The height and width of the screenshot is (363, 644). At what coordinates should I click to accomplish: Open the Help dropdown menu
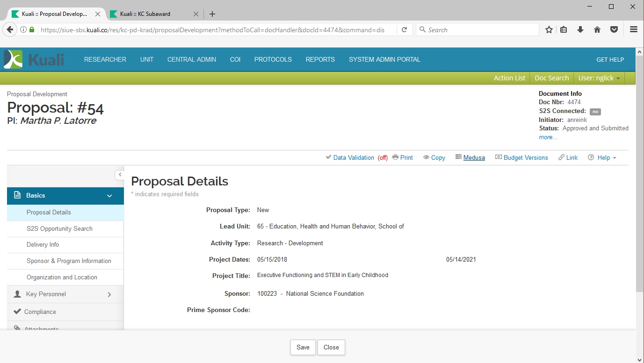coord(603,157)
